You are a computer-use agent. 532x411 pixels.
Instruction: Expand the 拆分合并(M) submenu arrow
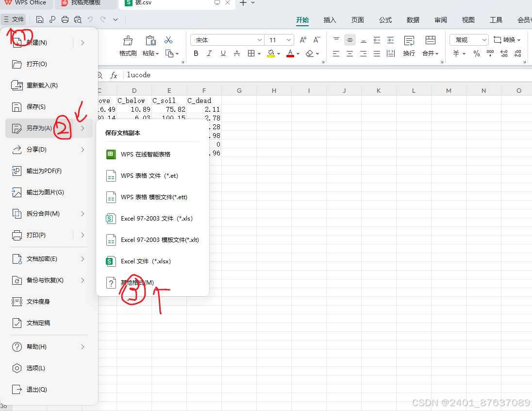point(83,214)
